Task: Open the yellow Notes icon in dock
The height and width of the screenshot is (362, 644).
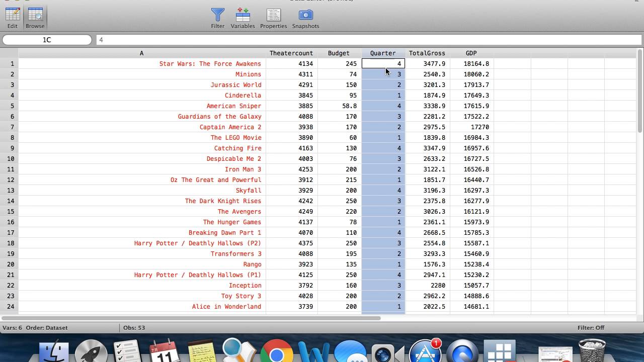Action: coord(202,351)
